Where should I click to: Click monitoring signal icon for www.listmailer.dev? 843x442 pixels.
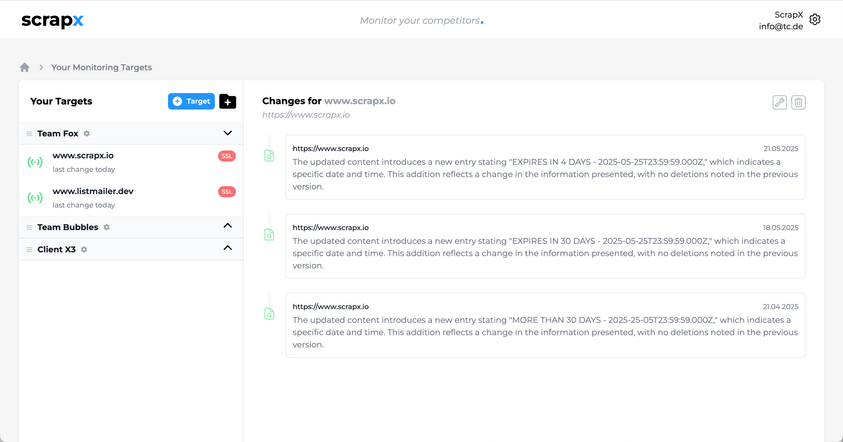(35, 197)
